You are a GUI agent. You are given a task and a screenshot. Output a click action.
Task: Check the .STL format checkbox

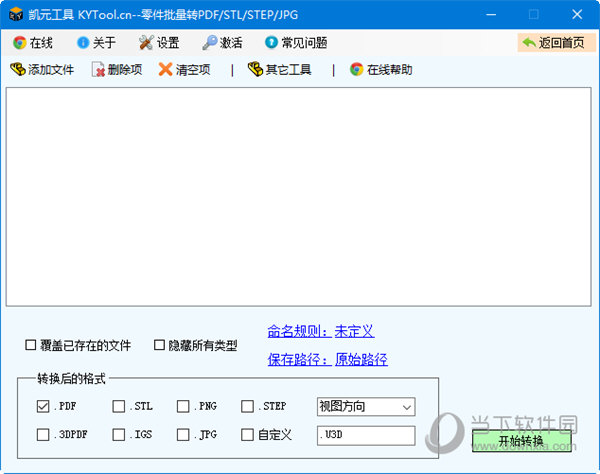[x=119, y=406]
